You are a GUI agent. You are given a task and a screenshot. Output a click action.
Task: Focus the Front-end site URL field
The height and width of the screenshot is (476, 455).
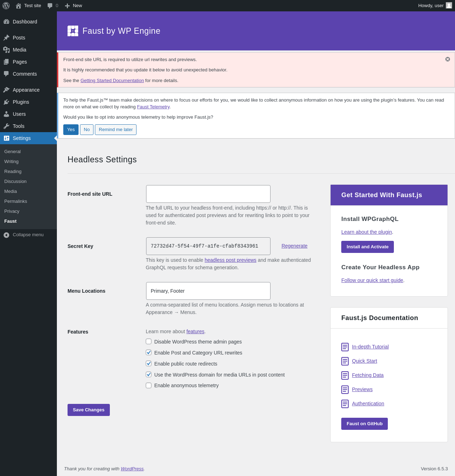tap(208, 194)
